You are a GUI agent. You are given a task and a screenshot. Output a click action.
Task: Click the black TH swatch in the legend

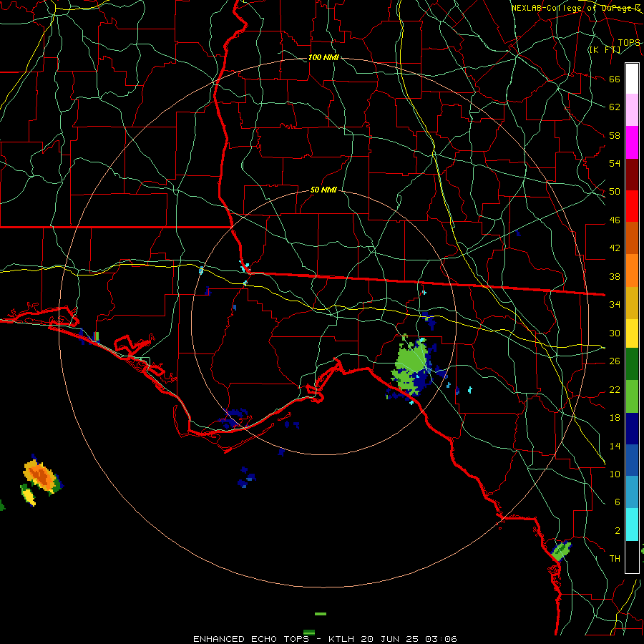pos(632,557)
